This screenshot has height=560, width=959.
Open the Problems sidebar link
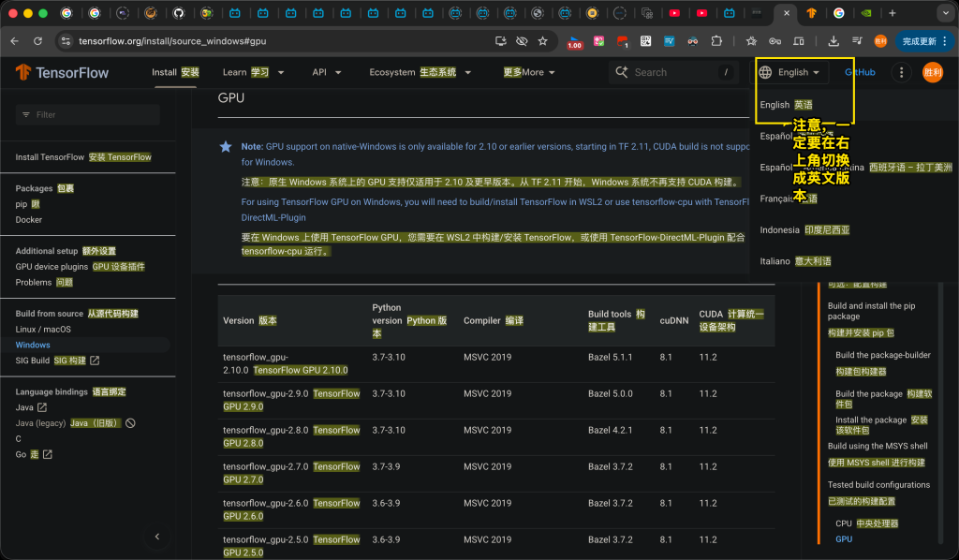point(44,283)
